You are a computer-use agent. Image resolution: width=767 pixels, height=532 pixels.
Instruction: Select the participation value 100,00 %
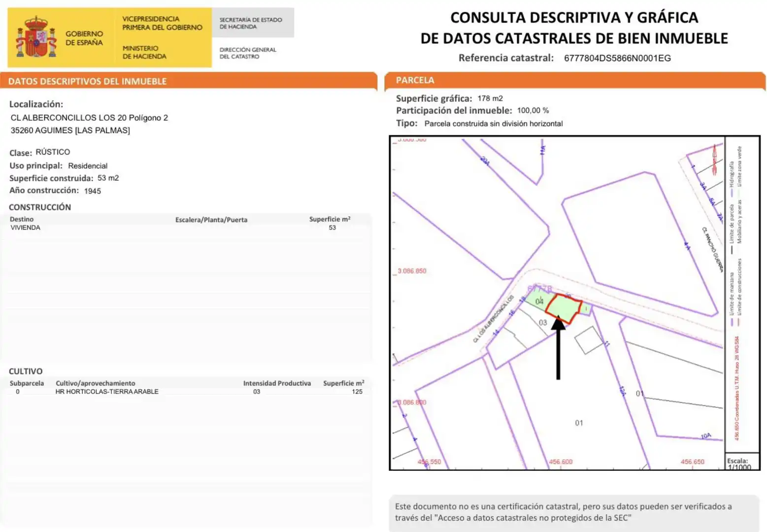[x=533, y=111]
